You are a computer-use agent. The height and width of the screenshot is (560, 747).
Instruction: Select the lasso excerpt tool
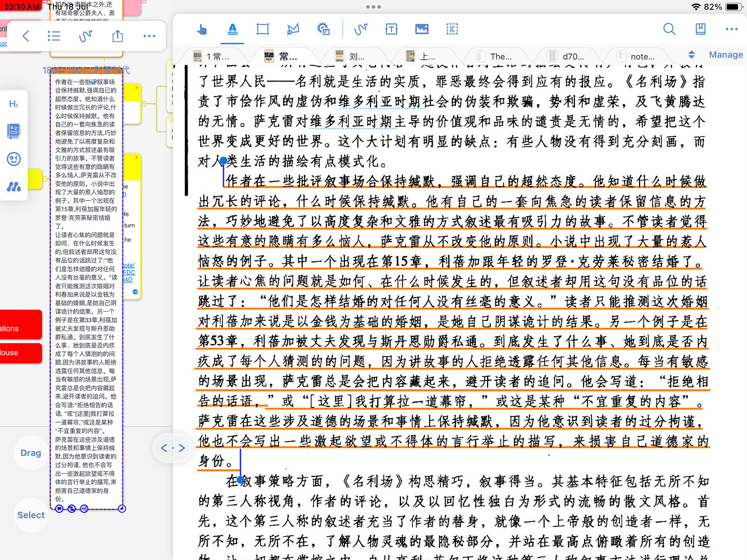coord(293,29)
